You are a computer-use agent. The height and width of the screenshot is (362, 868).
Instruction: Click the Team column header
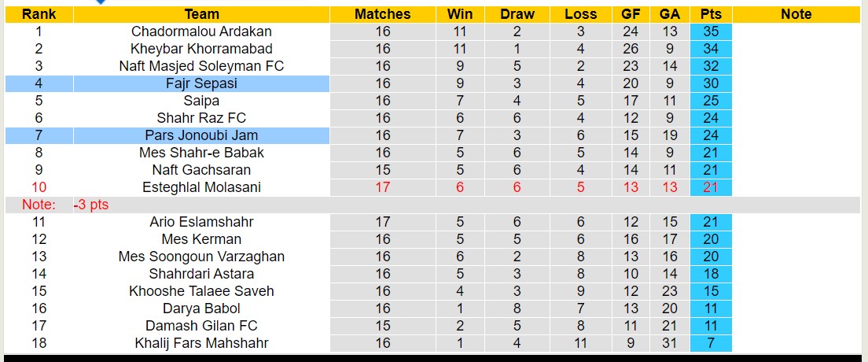click(201, 14)
